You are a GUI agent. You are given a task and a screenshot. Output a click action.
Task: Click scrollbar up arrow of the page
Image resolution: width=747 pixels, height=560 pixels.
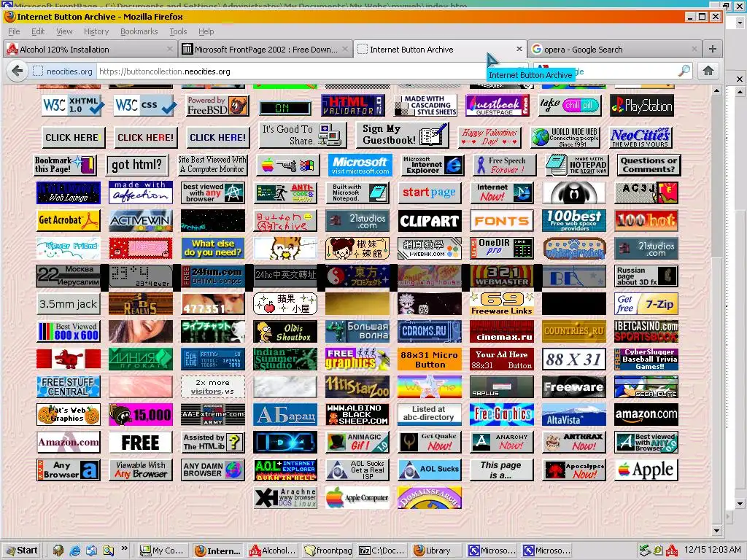(717, 90)
